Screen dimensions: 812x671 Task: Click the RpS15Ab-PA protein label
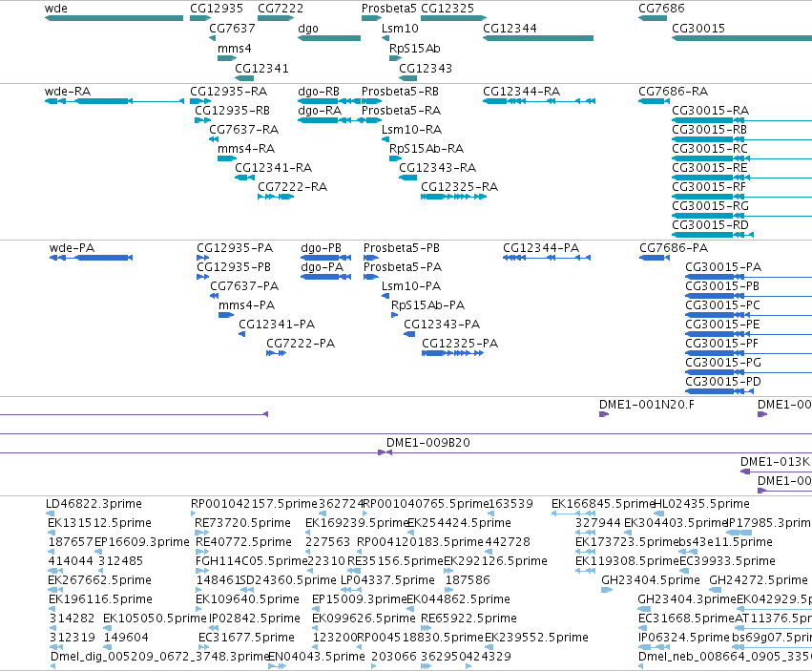[x=427, y=305]
